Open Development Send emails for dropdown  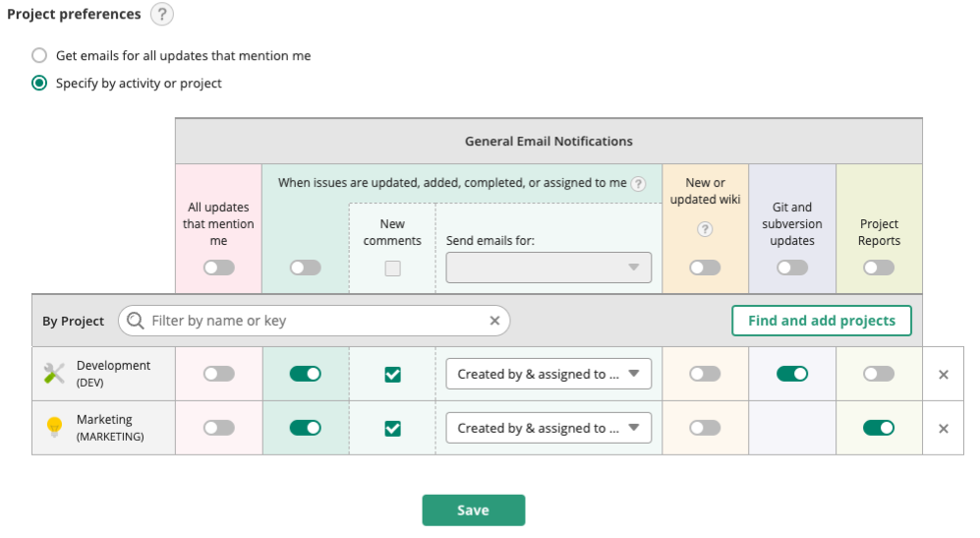tap(548, 374)
